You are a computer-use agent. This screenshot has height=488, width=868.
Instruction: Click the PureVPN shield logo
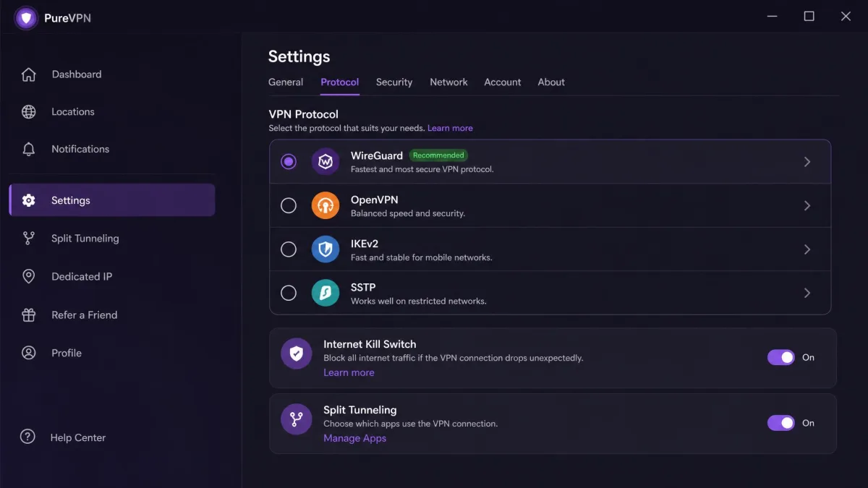[x=27, y=18]
